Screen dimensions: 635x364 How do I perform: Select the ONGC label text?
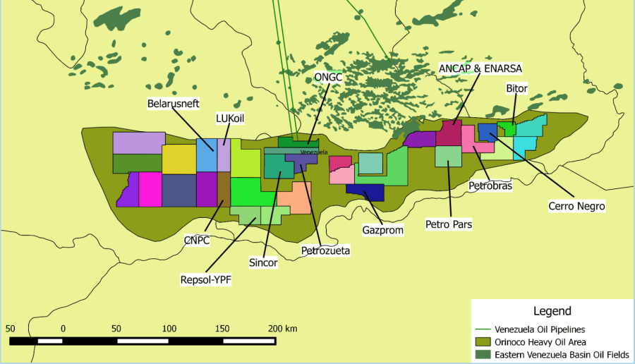[328, 77]
